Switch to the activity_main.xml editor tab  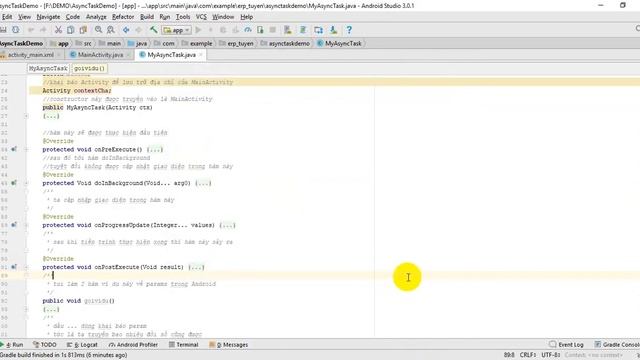click(30, 55)
